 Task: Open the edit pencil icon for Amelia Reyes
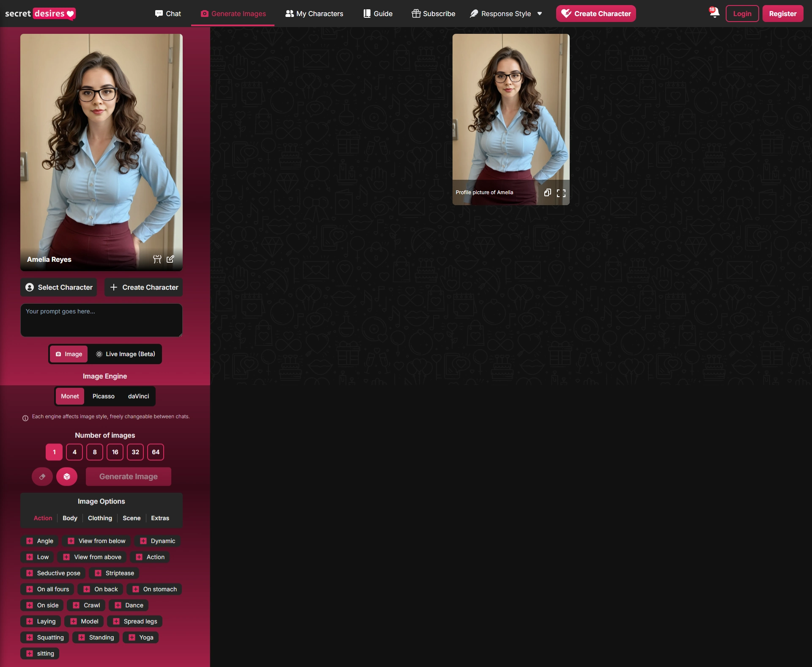[170, 259]
